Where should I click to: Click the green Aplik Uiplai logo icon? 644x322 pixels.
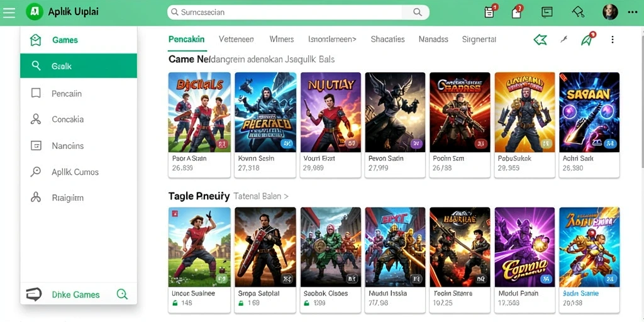[35, 12]
